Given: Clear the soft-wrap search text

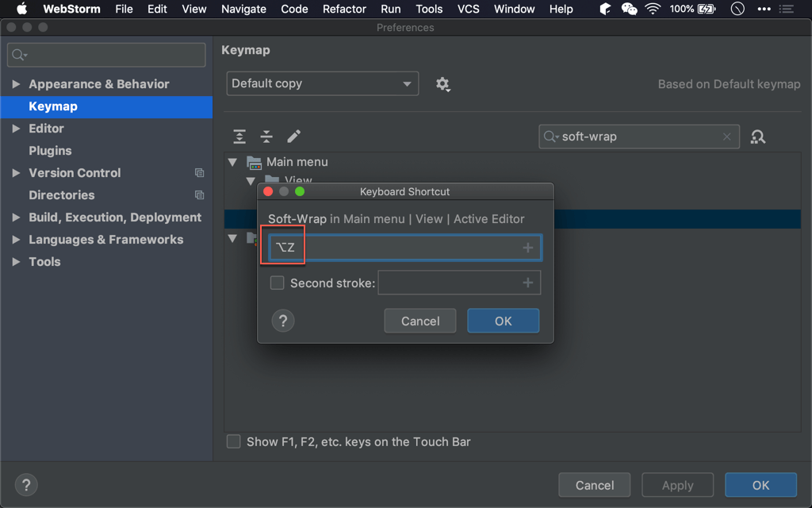Looking at the screenshot, I should pos(726,137).
